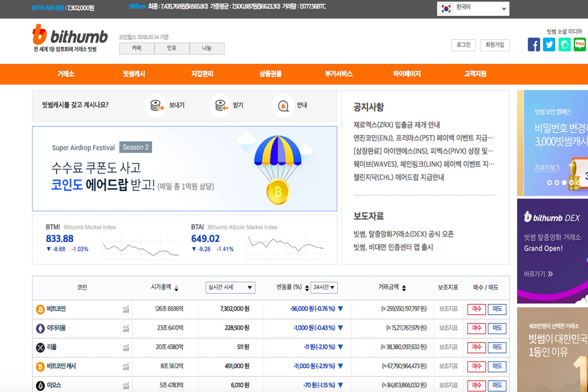
Task: Open Bithumb's Twitter page icon
Action: point(549,45)
